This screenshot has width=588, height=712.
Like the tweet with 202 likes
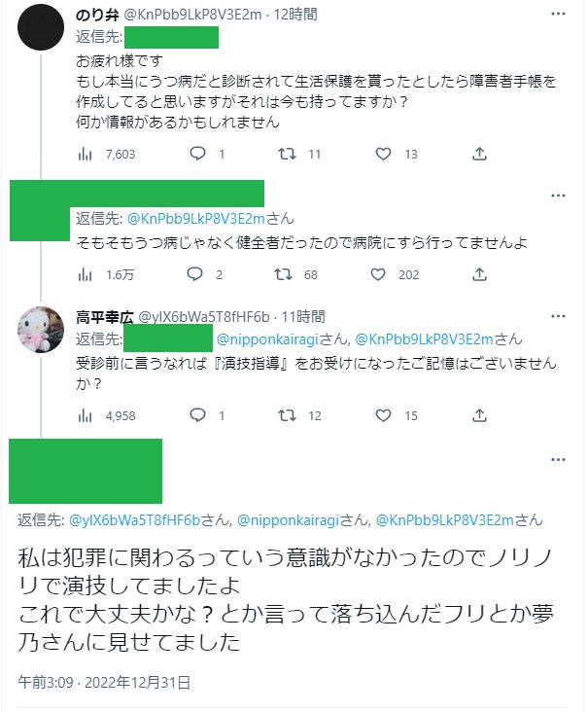click(x=384, y=274)
